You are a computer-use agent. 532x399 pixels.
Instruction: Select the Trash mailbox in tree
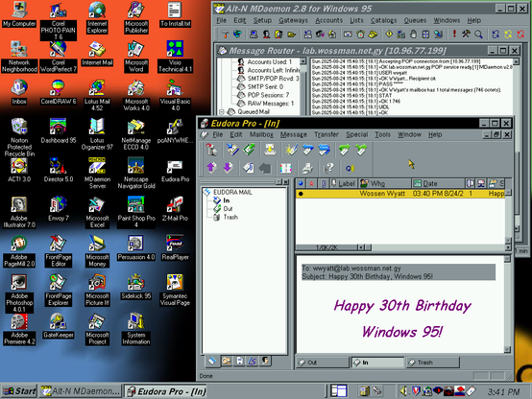[x=230, y=218]
